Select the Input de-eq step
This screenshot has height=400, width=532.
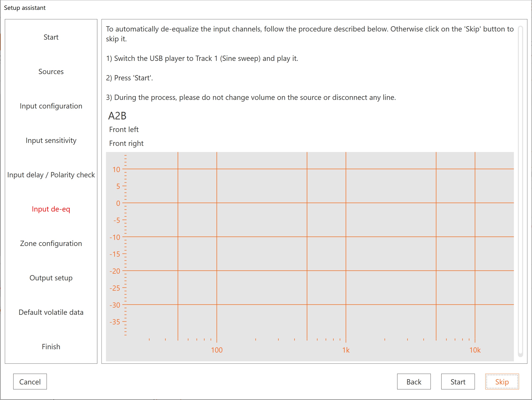point(51,209)
